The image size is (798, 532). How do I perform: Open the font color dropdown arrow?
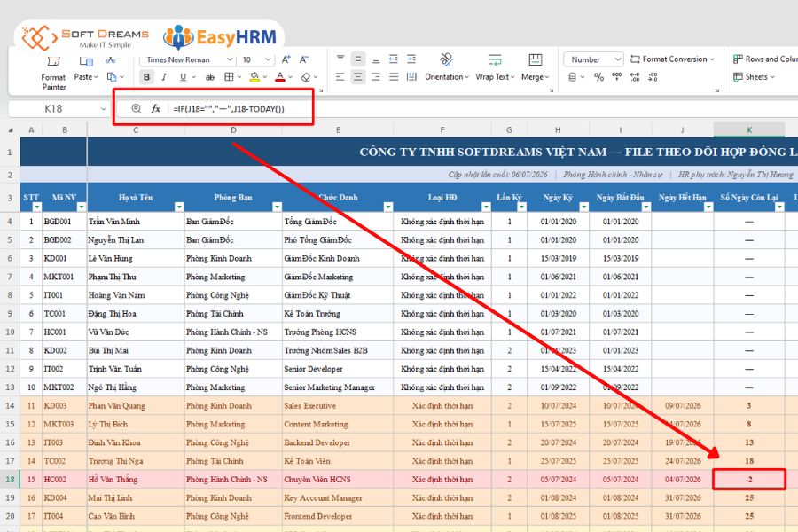coord(291,77)
